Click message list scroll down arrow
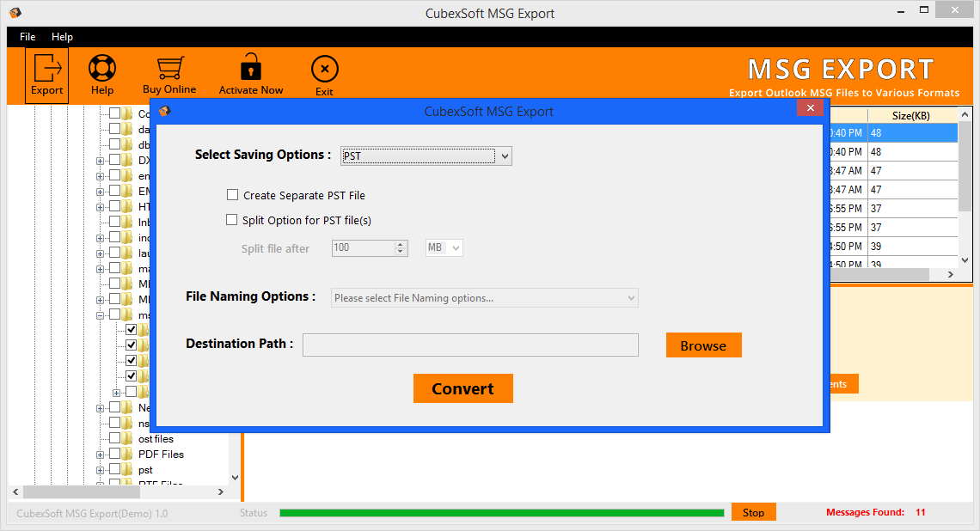Screen dimensions: 980x531 965,260
